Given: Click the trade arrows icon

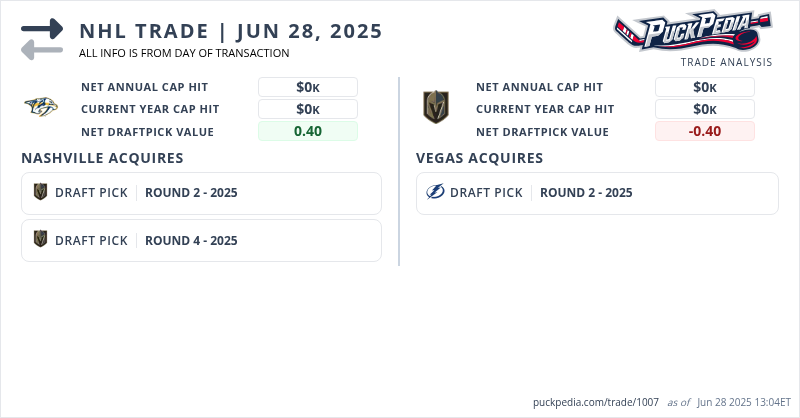Looking at the screenshot, I should [42, 39].
